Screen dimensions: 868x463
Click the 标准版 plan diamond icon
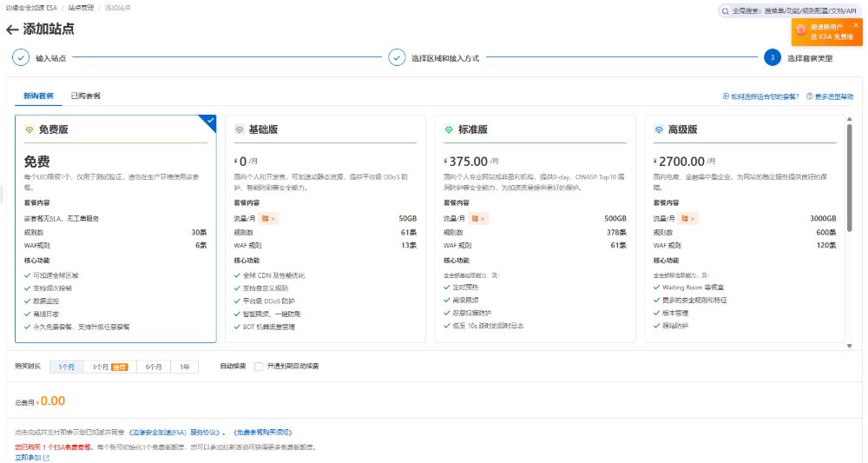tap(449, 129)
